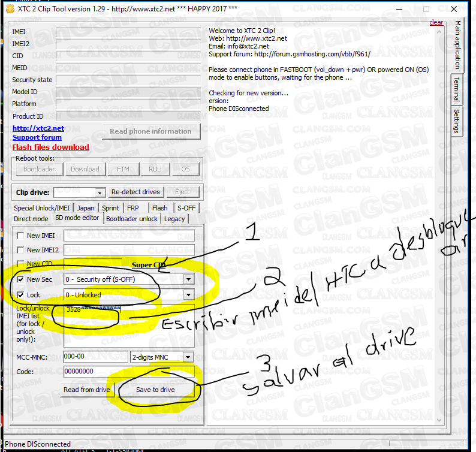
Task: Clear the log with clear link
Action: coord(436,22)
